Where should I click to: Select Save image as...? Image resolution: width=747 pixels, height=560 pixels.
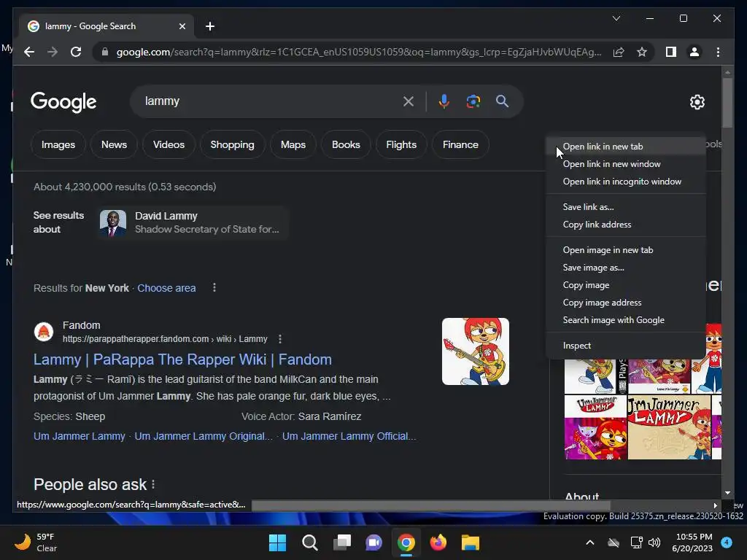625,268
